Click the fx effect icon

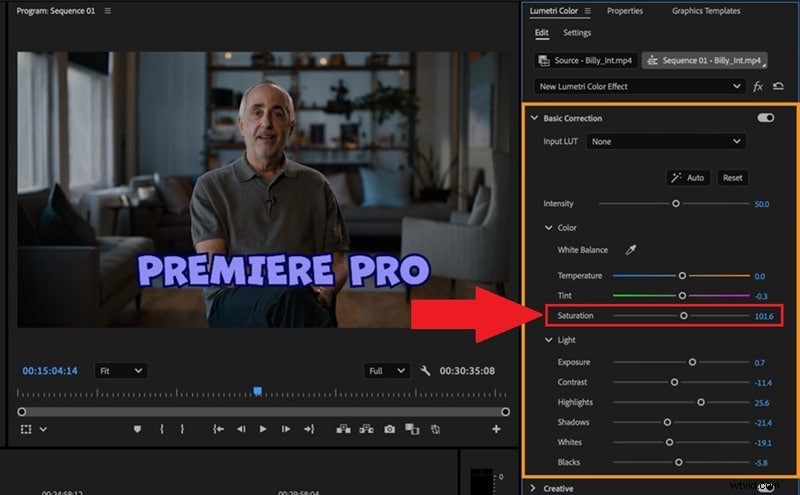[x=758, y=87]
